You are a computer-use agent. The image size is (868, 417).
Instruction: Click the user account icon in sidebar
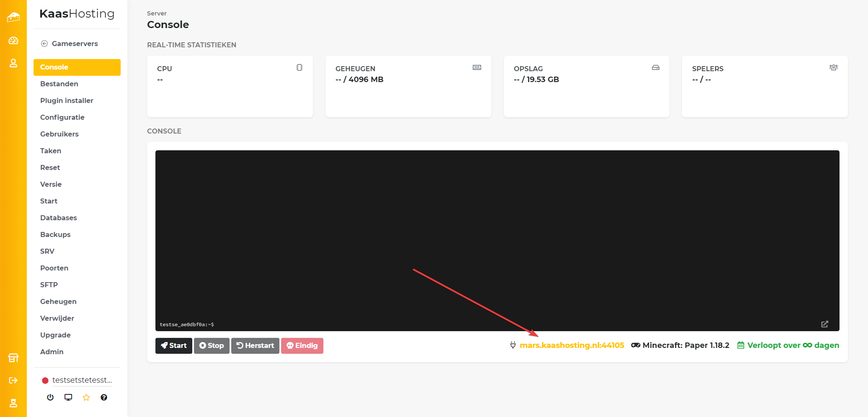[13, 63]
